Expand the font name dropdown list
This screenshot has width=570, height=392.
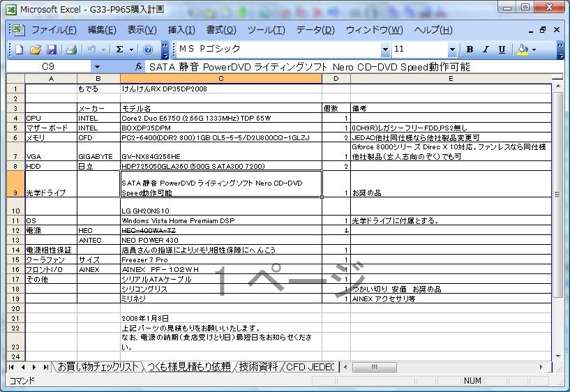click(385, 50)
